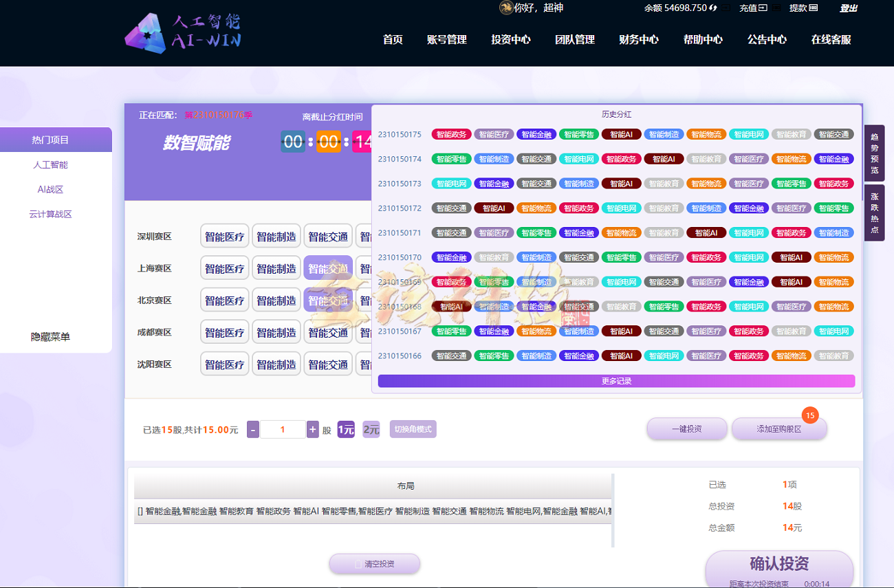This screenshot has width=894, height=588.
Task: Select the 1元 amount mode
Action: pyautogui.click(x=345, y=428)
